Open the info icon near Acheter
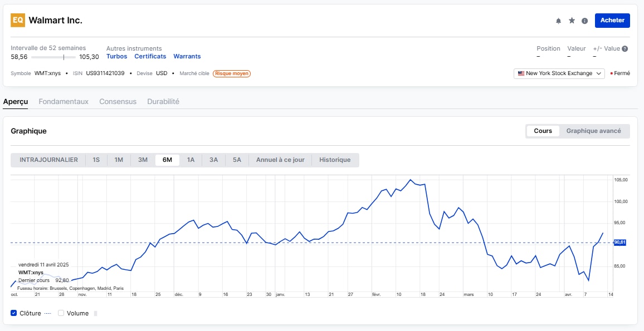Screen dimensions: 644x331 584,21
